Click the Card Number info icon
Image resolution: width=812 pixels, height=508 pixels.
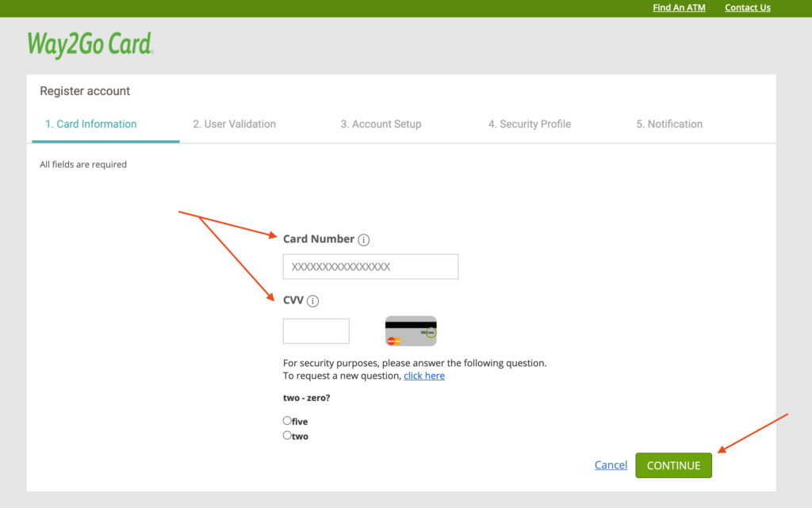363,239
